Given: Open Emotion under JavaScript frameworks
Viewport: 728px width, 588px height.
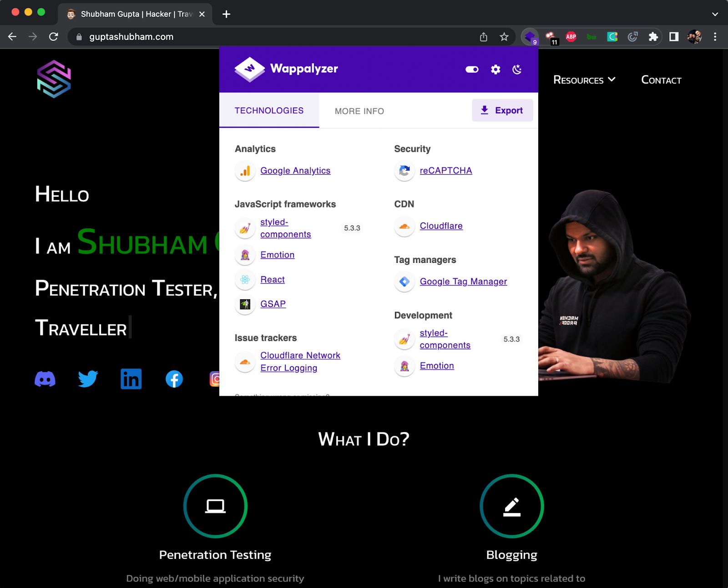Looking at the screenshot, I should [277, 255].
